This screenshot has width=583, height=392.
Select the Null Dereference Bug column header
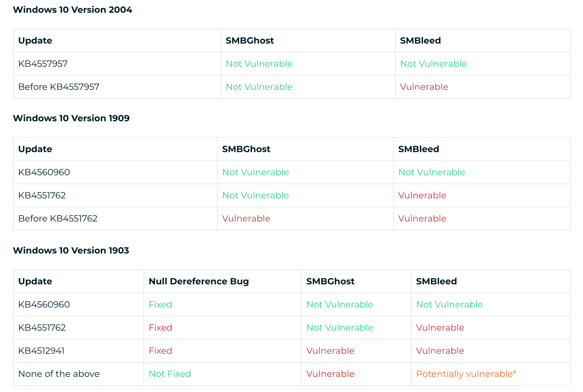click(199, 281)
